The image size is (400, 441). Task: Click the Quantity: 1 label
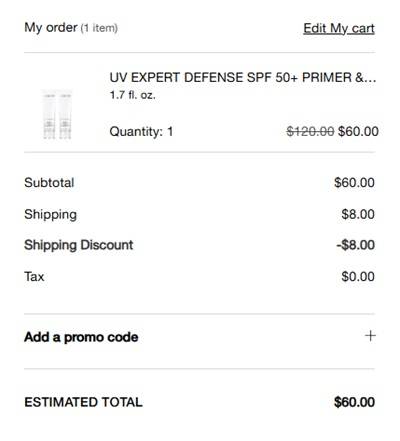[x=141, y=132]
